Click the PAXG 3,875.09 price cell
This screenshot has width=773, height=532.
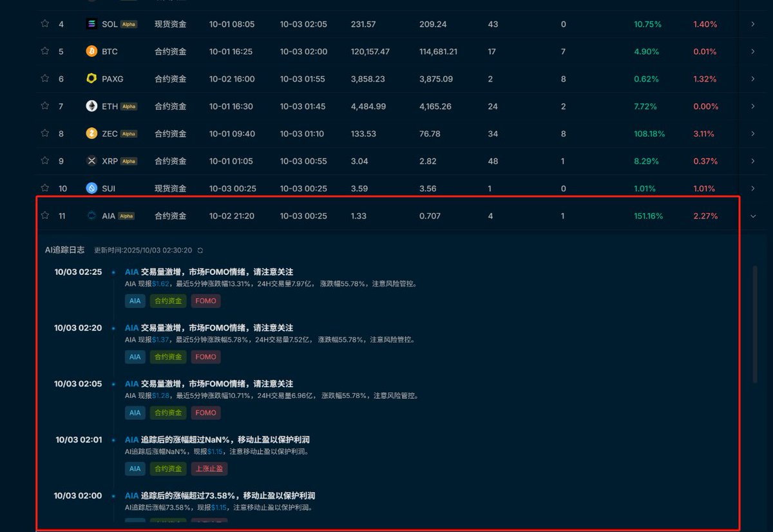pyautogui.click(x=436, y=79)
